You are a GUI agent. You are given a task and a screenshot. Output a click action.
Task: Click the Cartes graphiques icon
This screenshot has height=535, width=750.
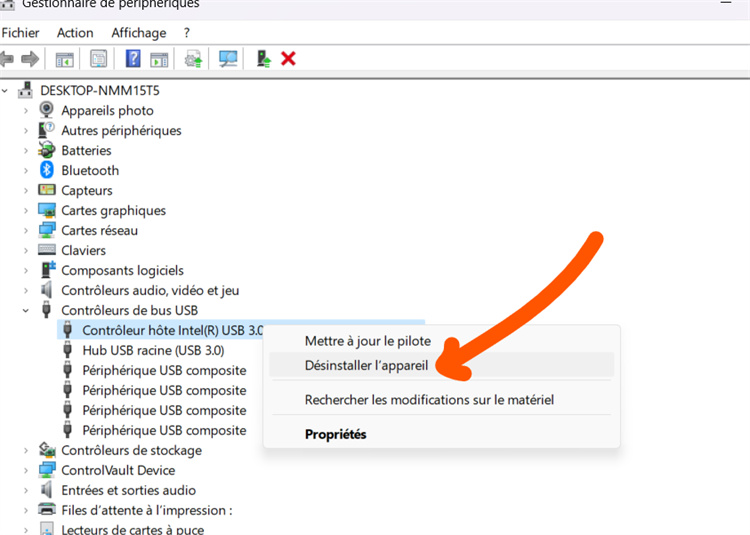[46, 210]
